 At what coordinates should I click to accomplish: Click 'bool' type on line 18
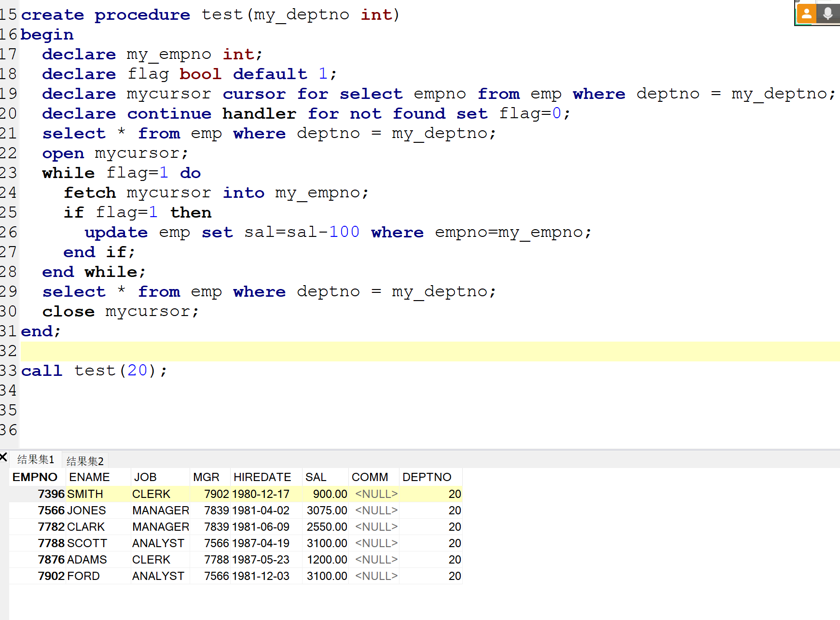coord(200,74)
